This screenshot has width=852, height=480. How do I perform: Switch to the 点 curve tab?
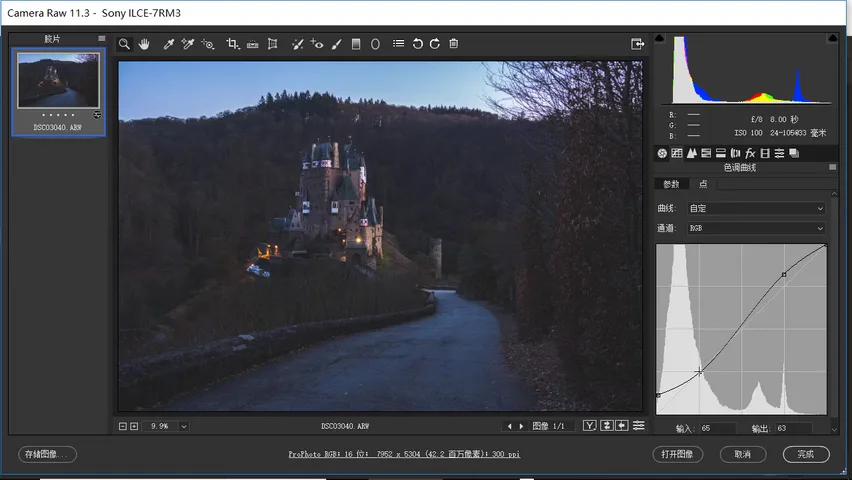pos(703,184)
